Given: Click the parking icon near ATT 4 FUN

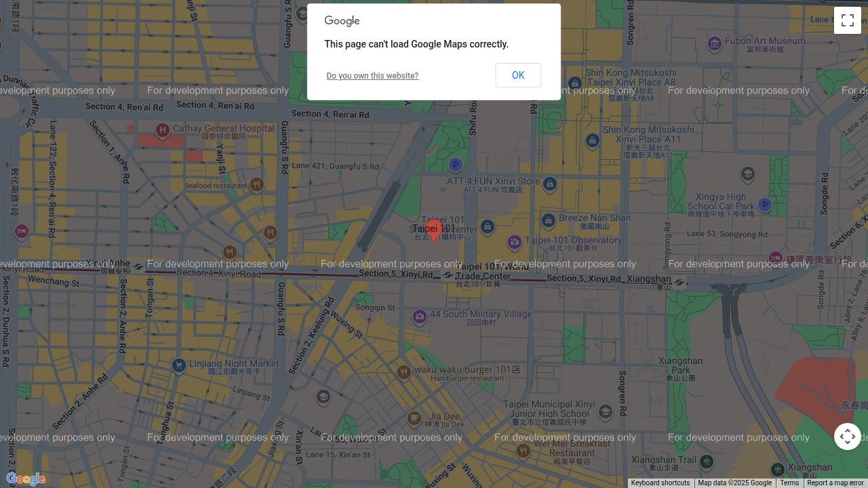Looking at the screenshot, I should coord(455,165).
